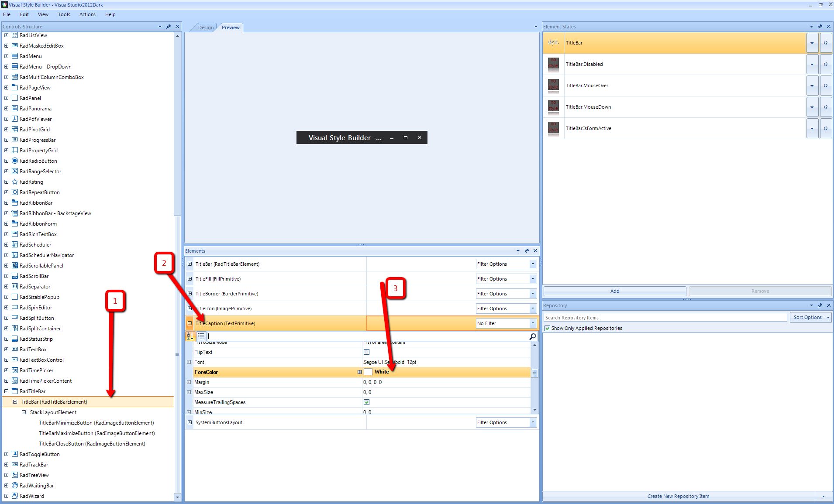Sort properties alphabetically
This screenshot has height=504, width=834.
190,336
